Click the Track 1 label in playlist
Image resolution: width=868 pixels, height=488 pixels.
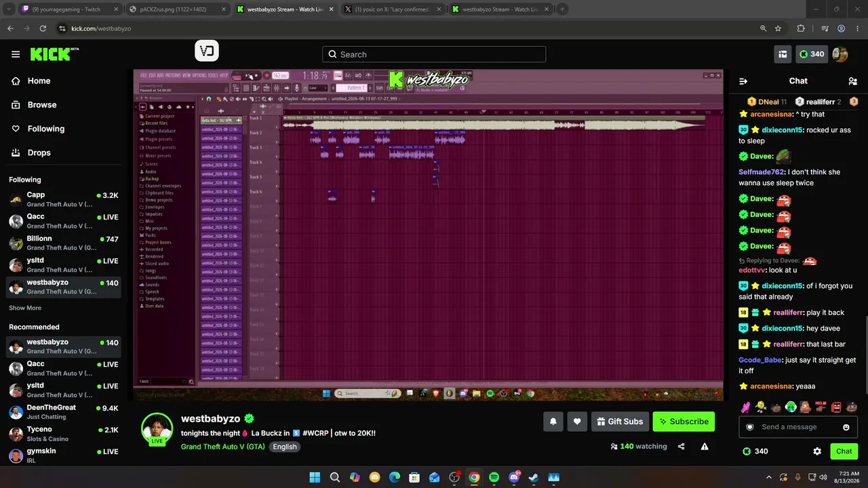[x=256, y=118]
